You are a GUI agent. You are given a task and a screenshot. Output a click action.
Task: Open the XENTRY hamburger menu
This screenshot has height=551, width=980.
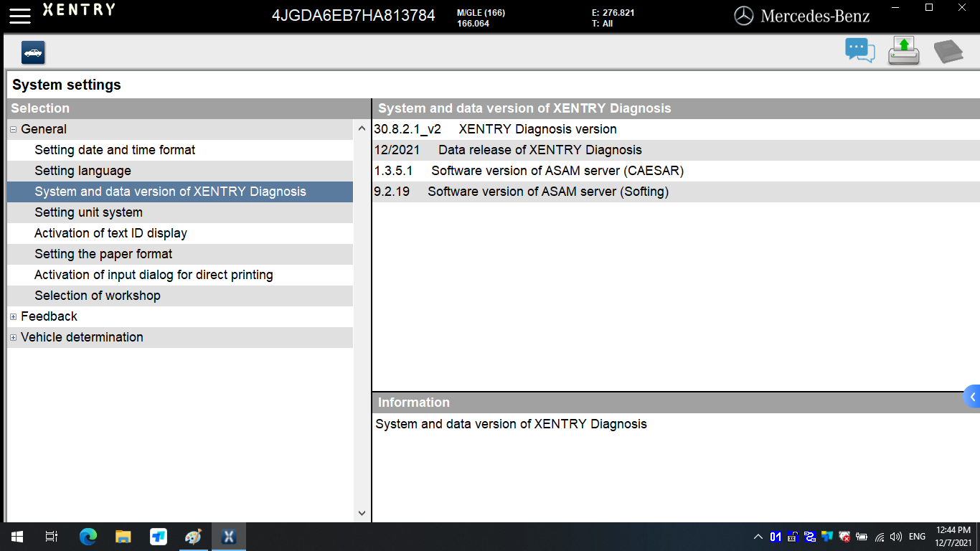(20, 16)
